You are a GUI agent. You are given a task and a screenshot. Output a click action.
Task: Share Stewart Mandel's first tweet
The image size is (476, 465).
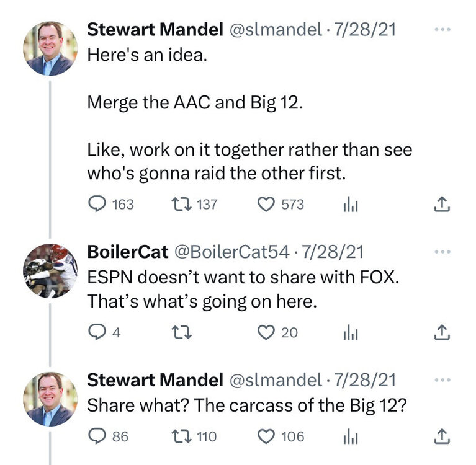click(440, 204)
